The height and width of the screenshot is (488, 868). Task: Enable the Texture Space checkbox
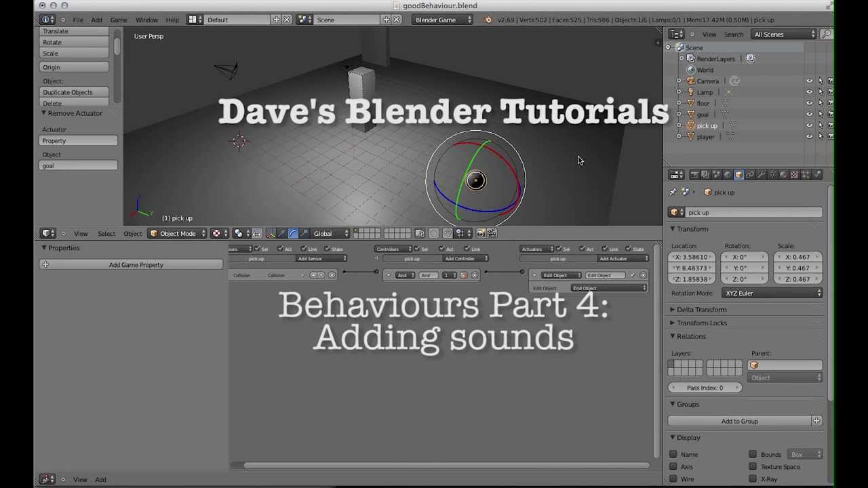click(753, 466)
